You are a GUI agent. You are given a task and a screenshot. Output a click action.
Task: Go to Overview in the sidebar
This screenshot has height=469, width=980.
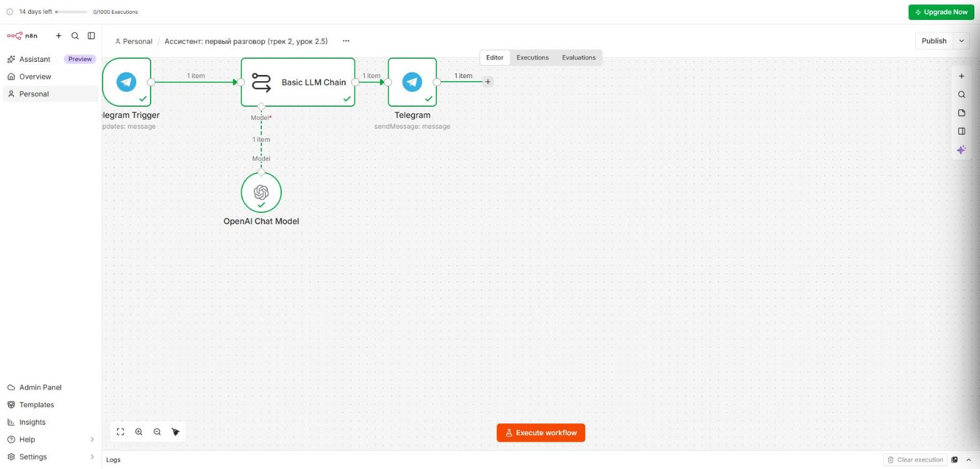coord(51,77)
